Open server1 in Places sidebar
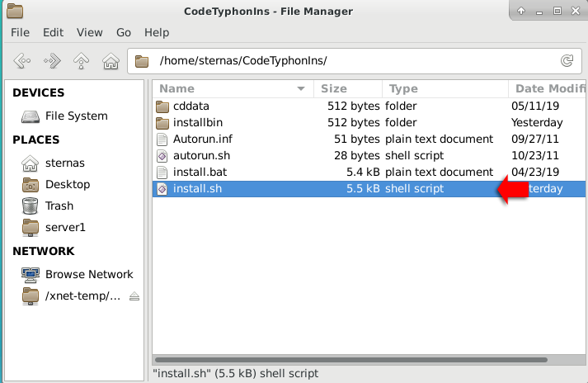 [x=65, y=227]
